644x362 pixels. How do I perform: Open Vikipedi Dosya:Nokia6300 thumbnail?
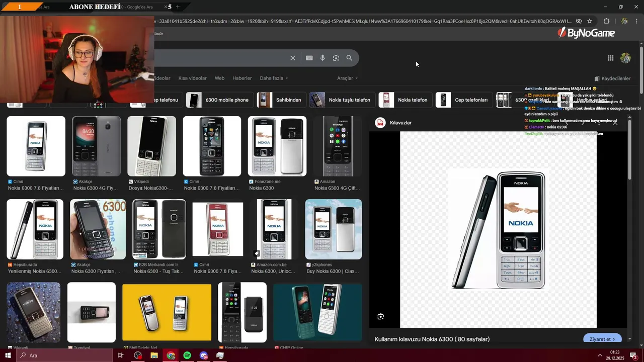[x=151, y=146]
